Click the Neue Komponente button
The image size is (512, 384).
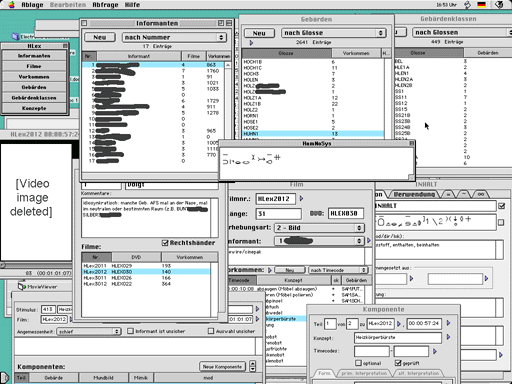[222, 367]
